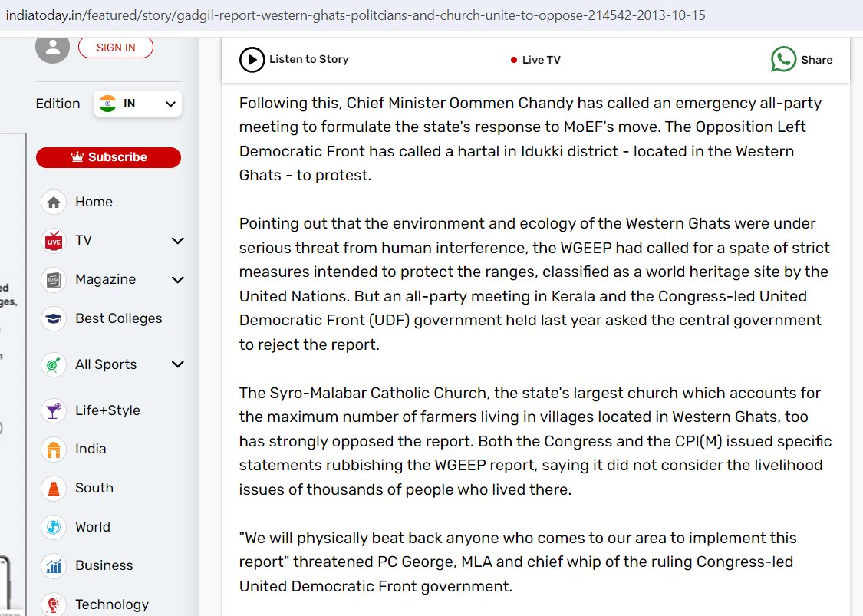The width and height of the screenshot is (863, 616).
Task: Open the India menu item
Action: point(91,450)
